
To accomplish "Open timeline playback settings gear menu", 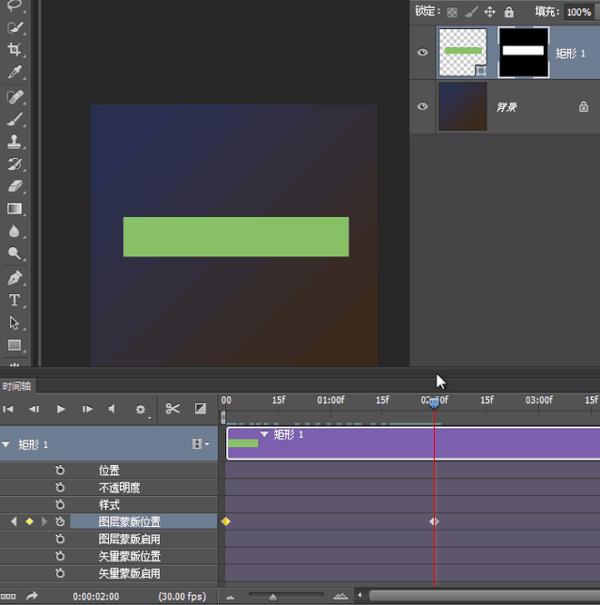I will pyautogui.click(x=141, y=409).
